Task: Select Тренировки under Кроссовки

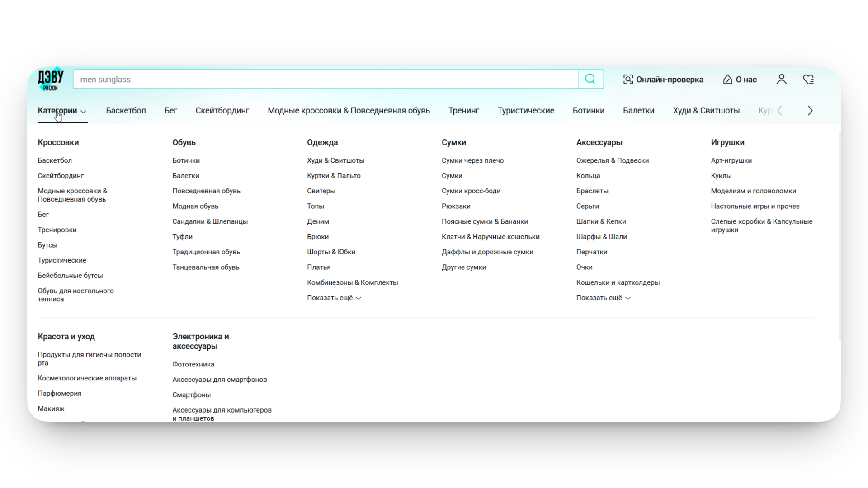Action: point(57,230)
